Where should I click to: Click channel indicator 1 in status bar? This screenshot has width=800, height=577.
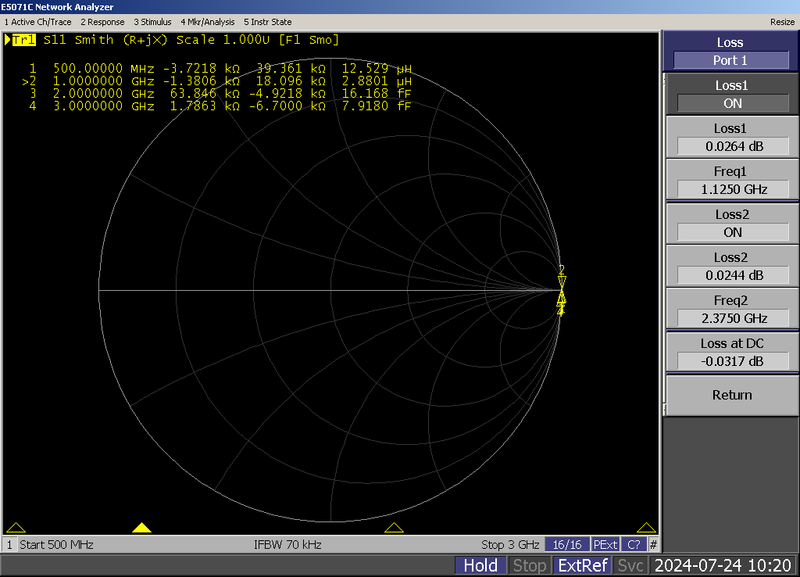[10, 544]
